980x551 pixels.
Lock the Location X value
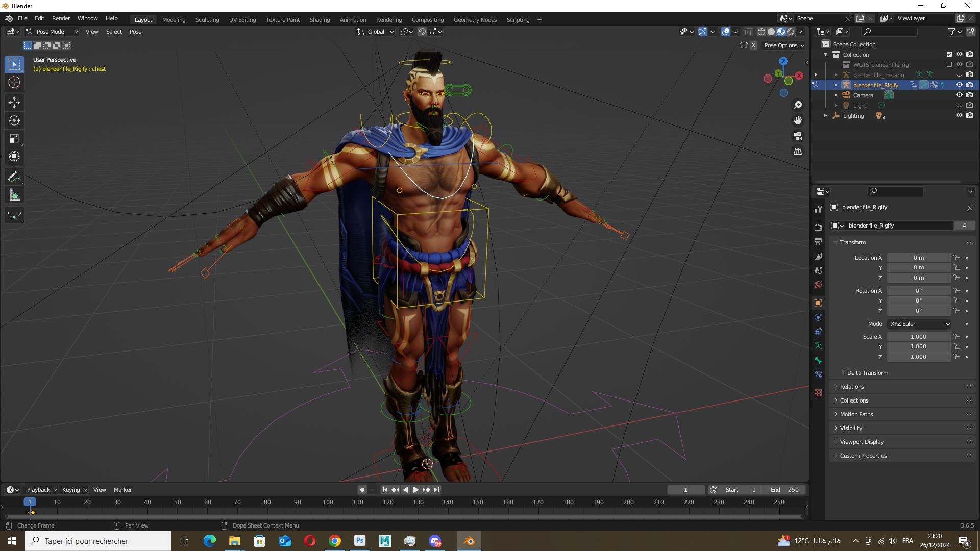click(x=957, y=258)
